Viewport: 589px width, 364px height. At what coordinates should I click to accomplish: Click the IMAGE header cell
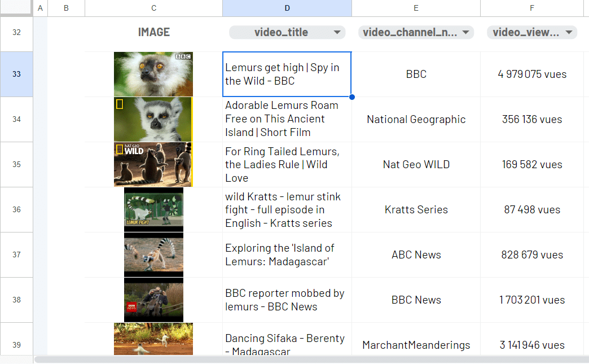[x=153, y=33]
